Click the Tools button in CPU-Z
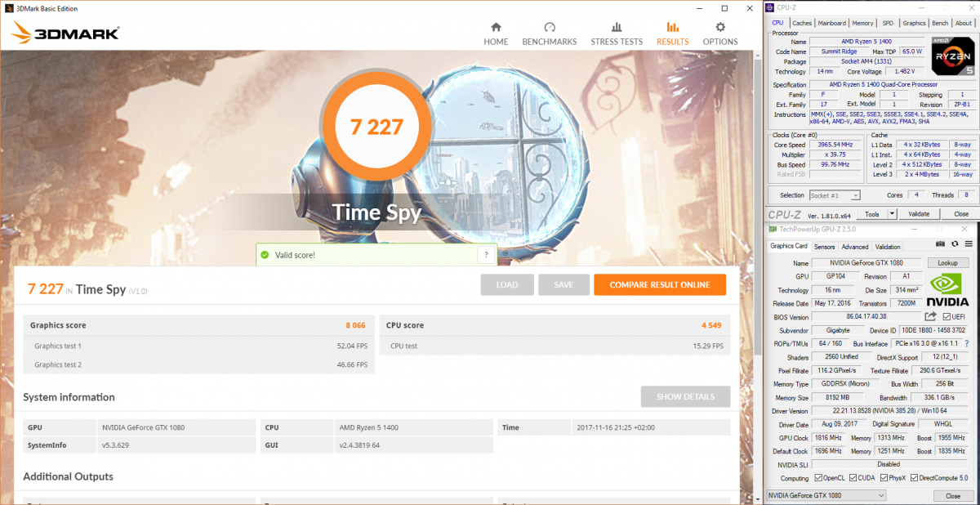This screenshot has width=980, height=505. tap(872, 214)
